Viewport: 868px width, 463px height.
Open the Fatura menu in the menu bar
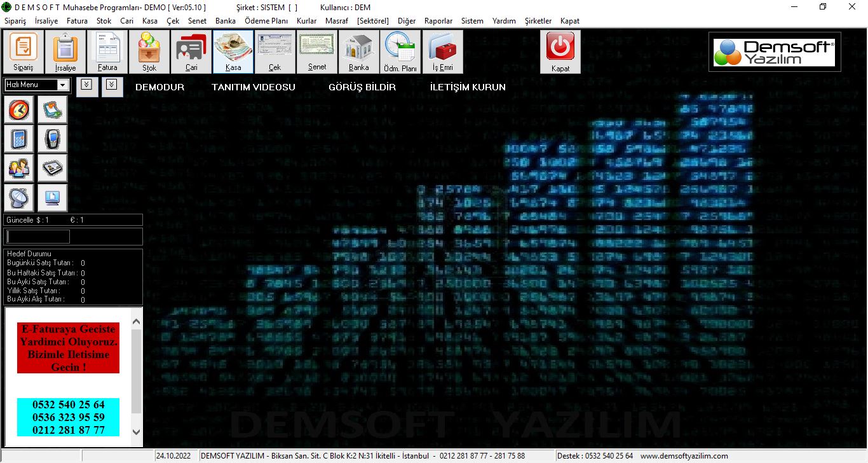click(x=78, y=21)
